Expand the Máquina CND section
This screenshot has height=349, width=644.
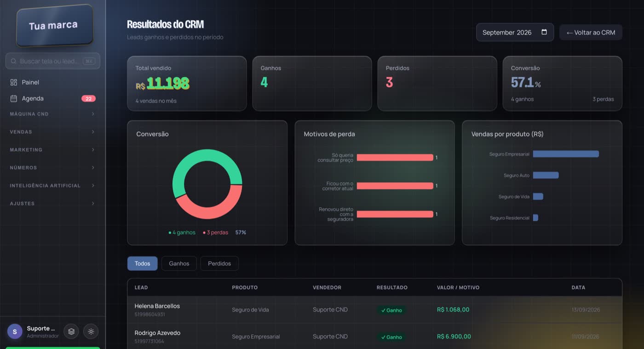52,114
